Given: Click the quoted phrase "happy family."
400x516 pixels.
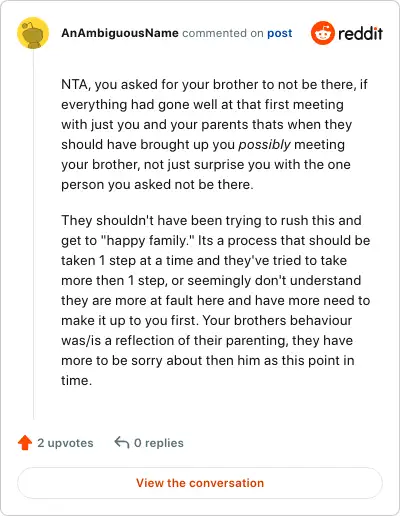Looking at the screenshot, I should point(150,241).
